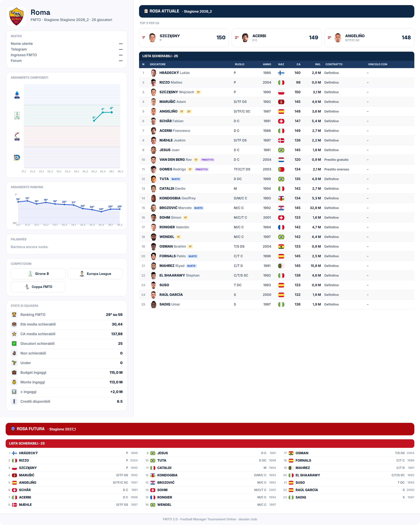Click 'Crediti disponibili' stat row label
This screenshot has height=525, width=420.
tap(35, 401)
